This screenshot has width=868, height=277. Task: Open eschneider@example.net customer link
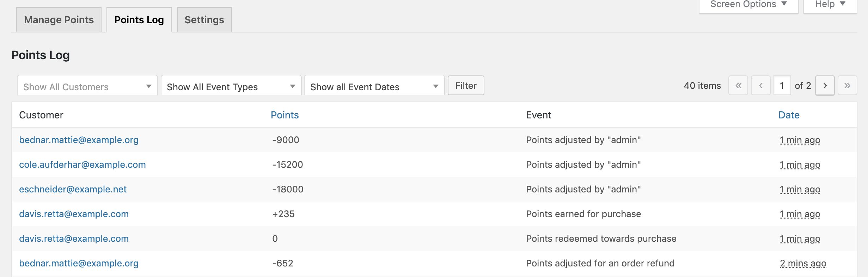73,189
